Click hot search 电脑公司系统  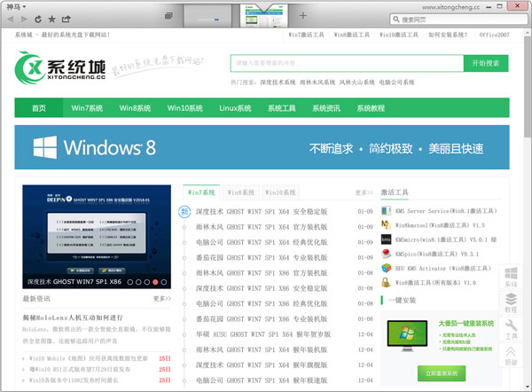tap(396, 82)
